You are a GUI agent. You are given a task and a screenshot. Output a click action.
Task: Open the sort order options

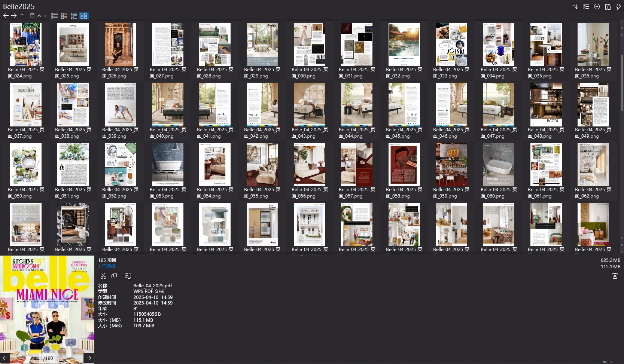(x=575, y=7)
